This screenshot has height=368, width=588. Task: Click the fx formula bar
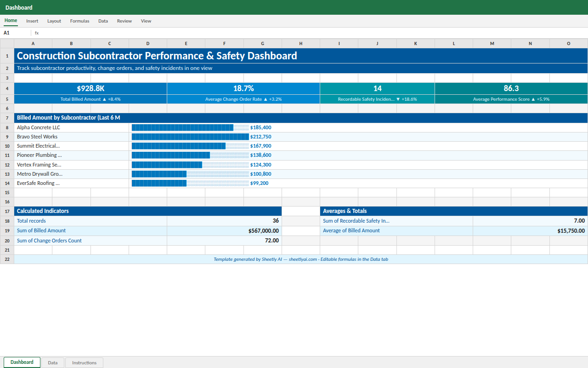pos(311,33)
